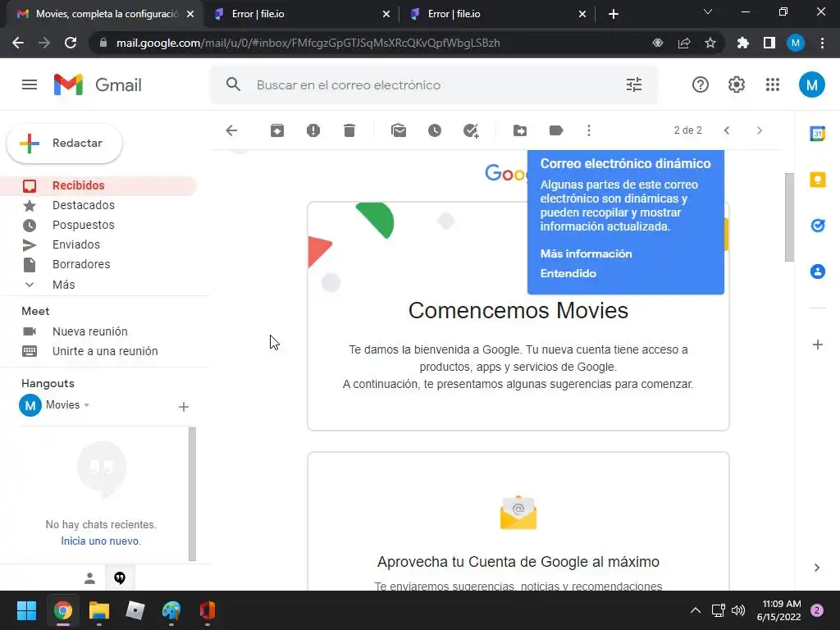The width and height of the screenshot is (840, 630).
Task: Open search options filter icon
Action: tap(634, 84)
